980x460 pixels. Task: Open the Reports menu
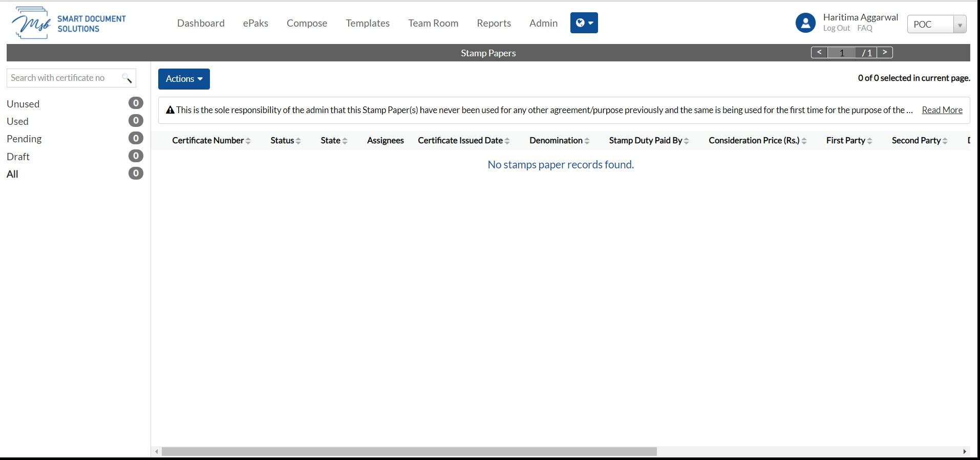point(494,23)
